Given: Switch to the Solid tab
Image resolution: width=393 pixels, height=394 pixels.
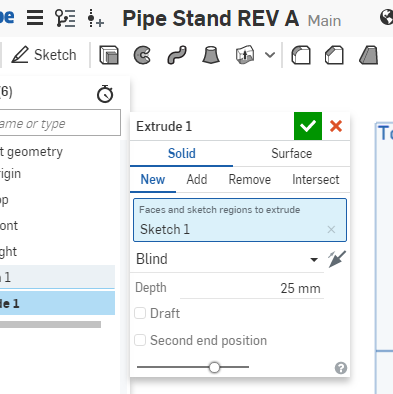Looking at the screenshot, I should (182, 153).
